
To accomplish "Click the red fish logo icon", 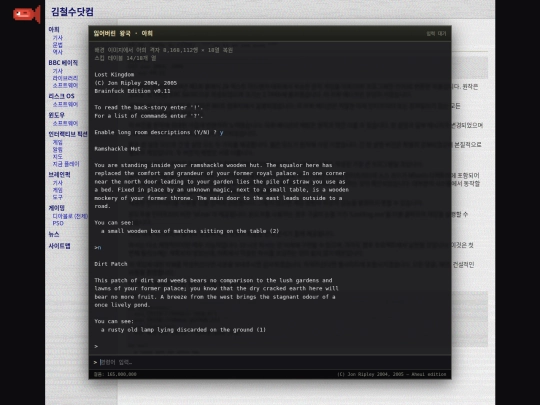I will click(x=27, y=14).
